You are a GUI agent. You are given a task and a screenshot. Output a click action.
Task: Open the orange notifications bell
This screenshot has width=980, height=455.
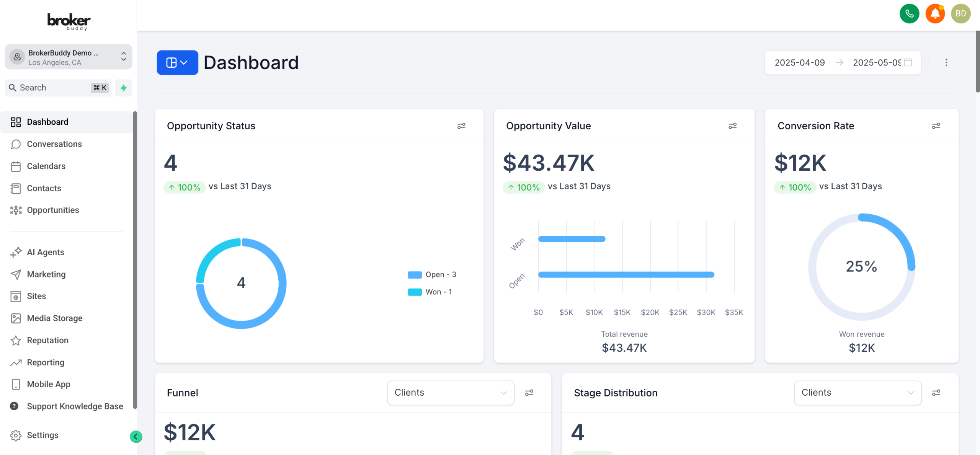935,14
